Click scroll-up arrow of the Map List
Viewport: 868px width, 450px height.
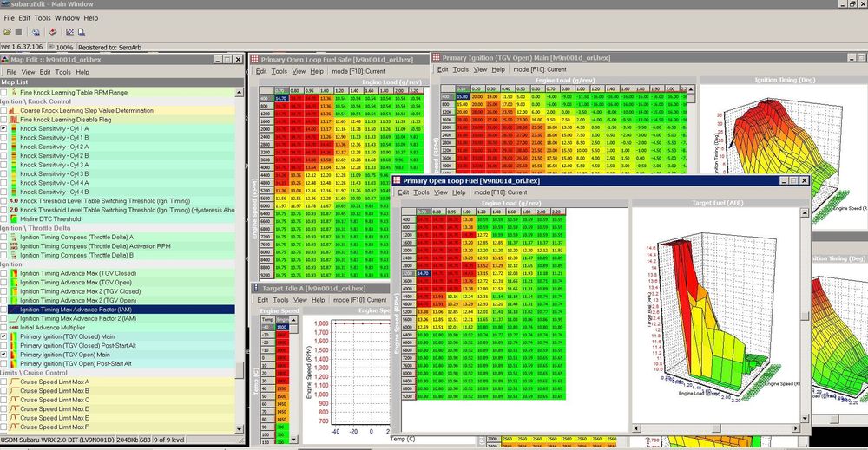pyautogui.click(x=240, y=92)
